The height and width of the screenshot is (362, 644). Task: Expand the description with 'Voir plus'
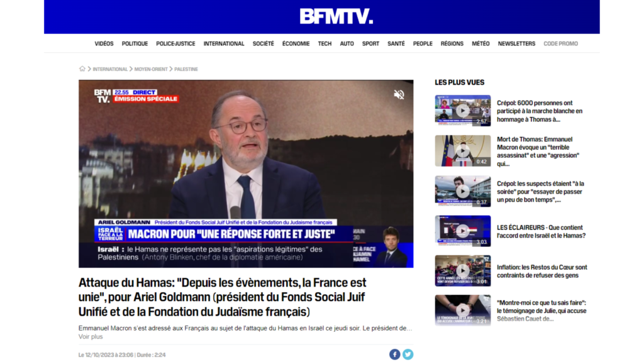pyautogui.click(x=91, y=337)
